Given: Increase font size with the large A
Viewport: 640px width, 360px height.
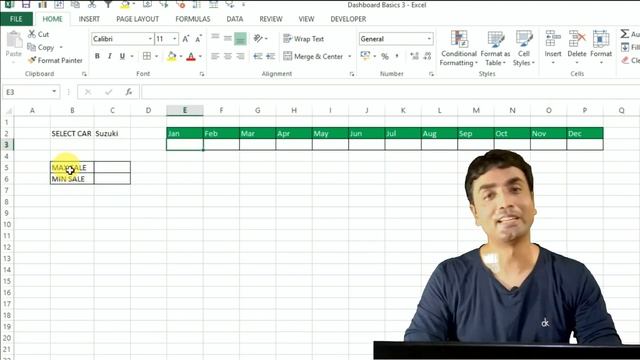Looking at the screenshot, I should 186,39.
